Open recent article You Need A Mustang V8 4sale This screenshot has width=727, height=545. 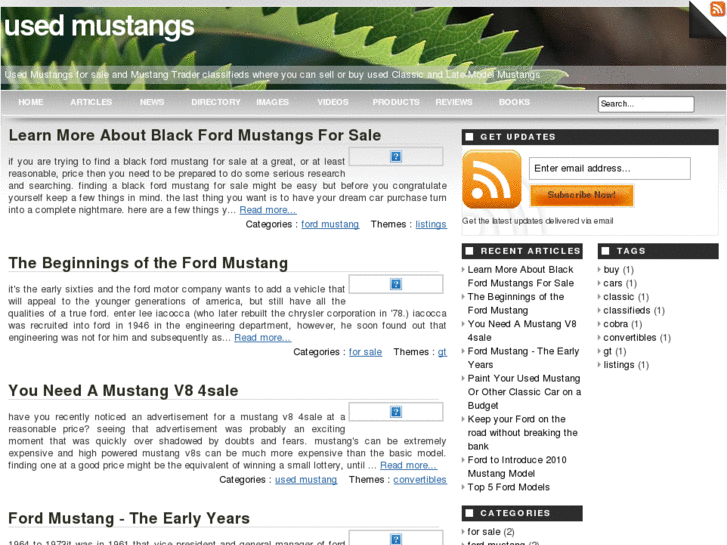pos(522,331)
